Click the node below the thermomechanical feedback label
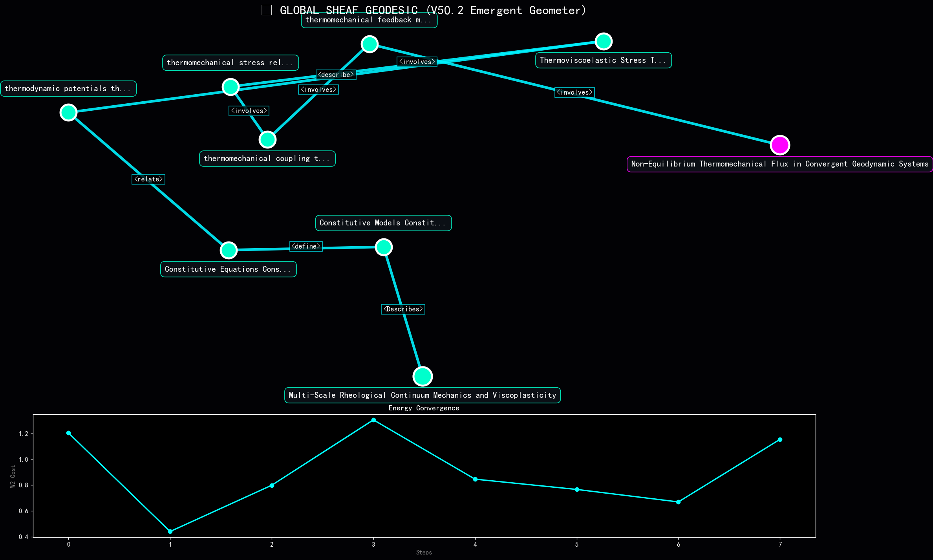This screenshot has width=933, height=560. (369, 44)
